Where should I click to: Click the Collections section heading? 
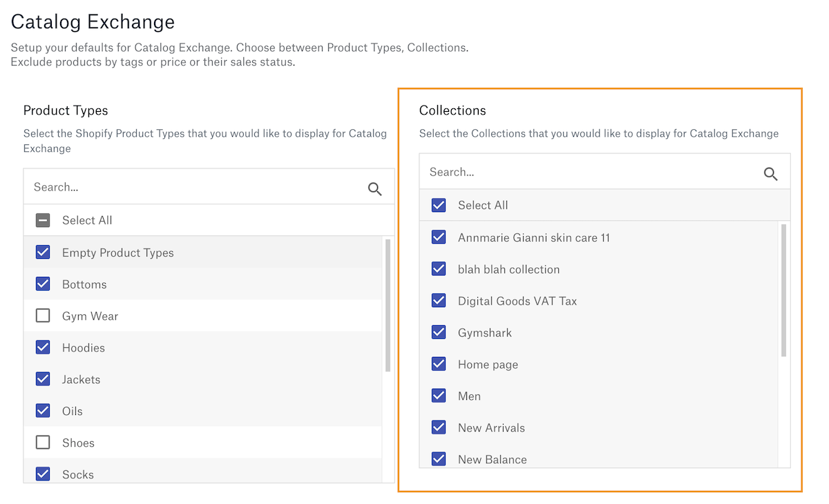click(452, 110)
